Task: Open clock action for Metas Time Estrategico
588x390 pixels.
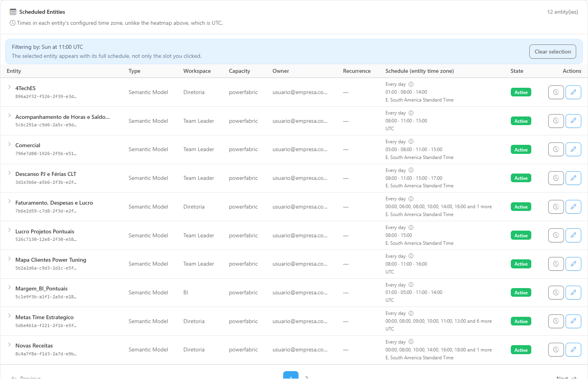Action: (556, 321)
